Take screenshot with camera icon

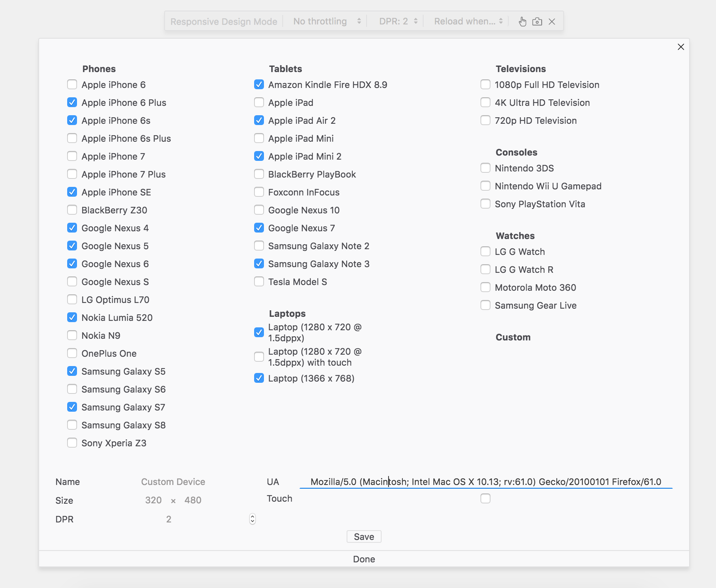[537, 22]
